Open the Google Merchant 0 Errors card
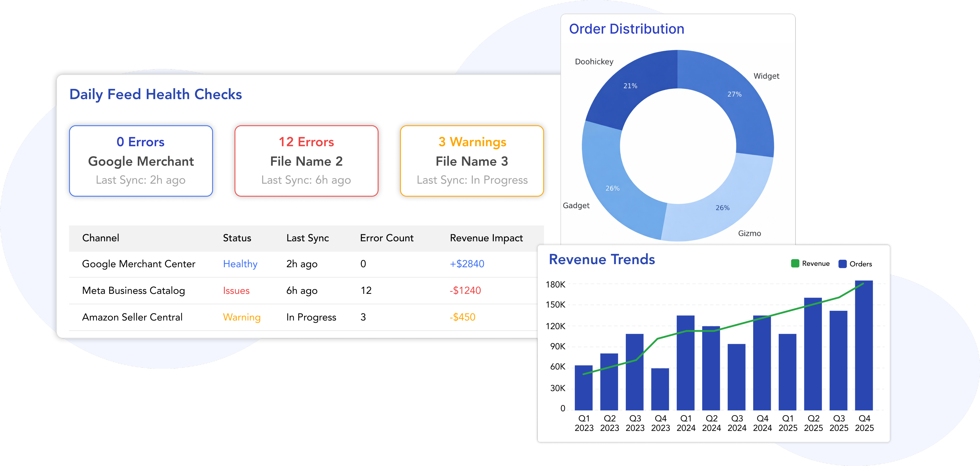The image size is (980, 466). (141, 161)
